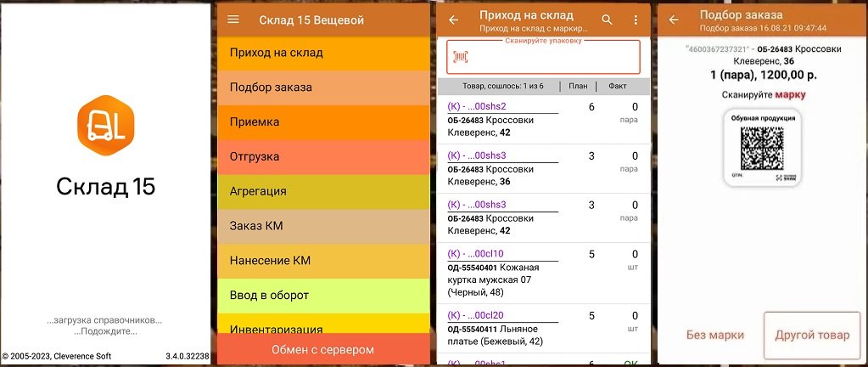Open three-dot overflow menu in Приход на склад
This screenshot has width=868, height=367.
click(636, 20)
